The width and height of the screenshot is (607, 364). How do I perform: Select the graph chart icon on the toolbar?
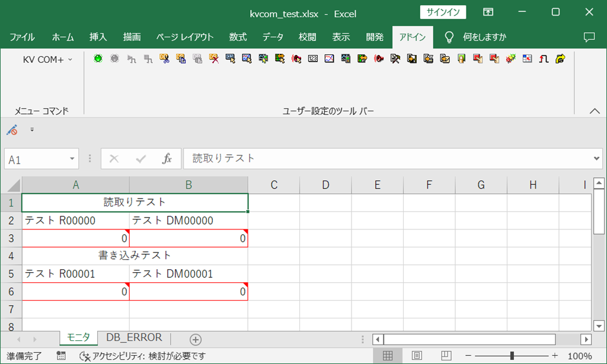click(328, 59)
